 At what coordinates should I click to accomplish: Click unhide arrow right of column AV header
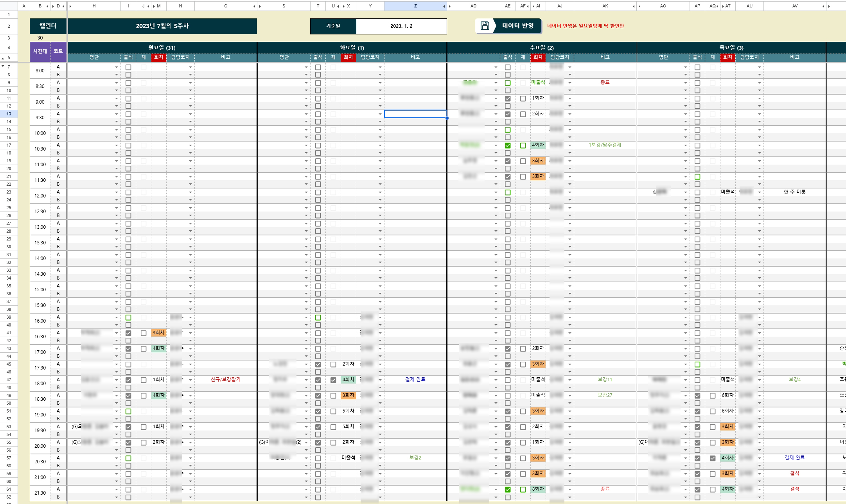pos(823,6)
